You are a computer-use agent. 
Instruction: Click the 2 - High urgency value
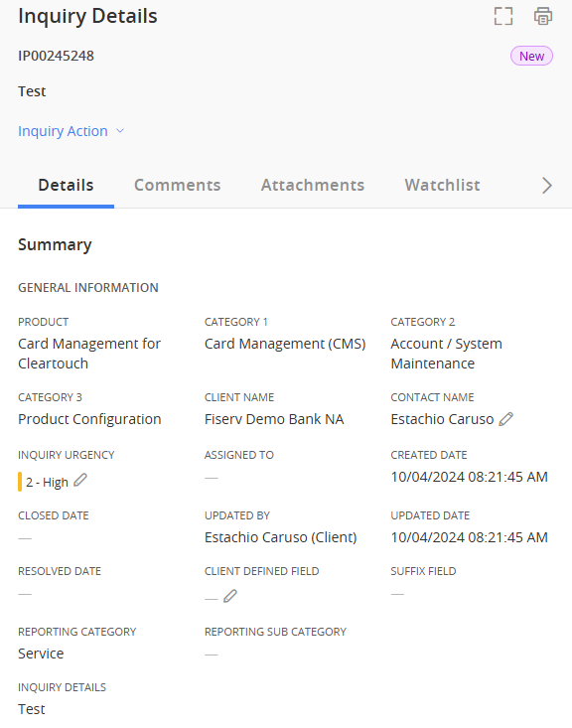48,483
